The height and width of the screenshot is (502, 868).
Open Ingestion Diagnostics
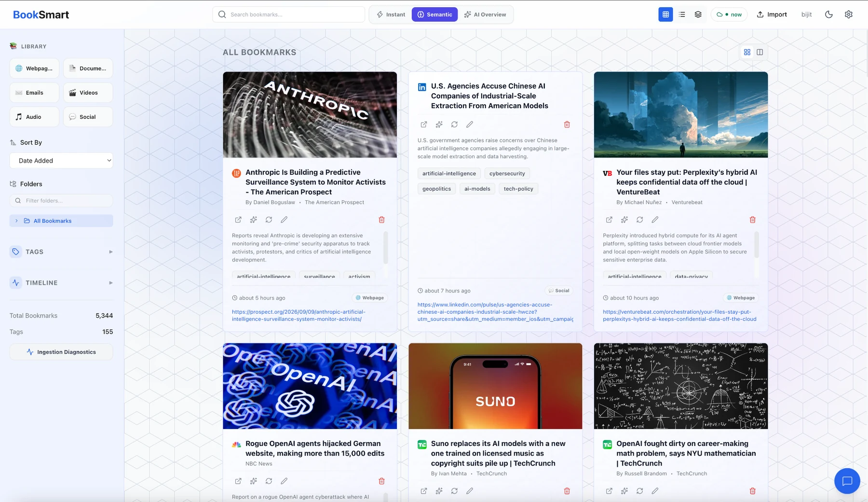(61, 352)
